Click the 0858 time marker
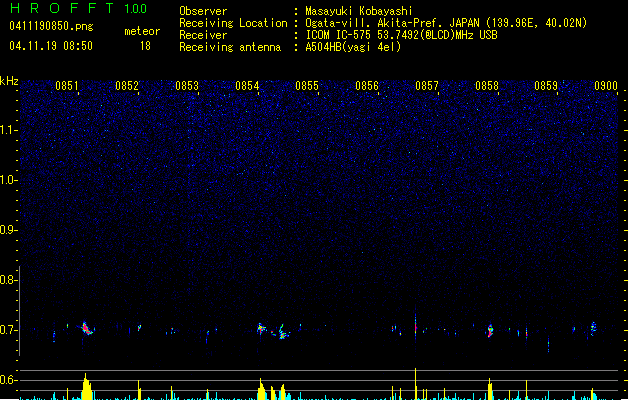Image resolution: width=629 pixels, height=400 pixels. click(x=487, y=86)
